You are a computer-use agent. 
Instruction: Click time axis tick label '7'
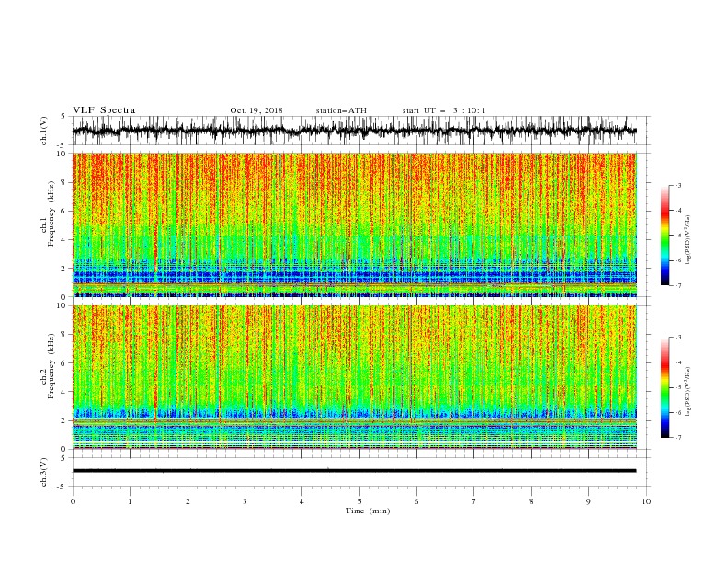pos(474,501)
